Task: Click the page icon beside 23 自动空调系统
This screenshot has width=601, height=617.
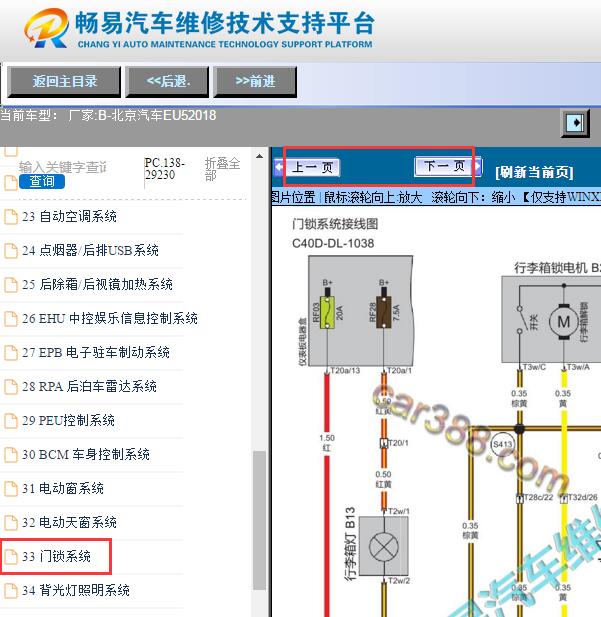Action: 11,216
